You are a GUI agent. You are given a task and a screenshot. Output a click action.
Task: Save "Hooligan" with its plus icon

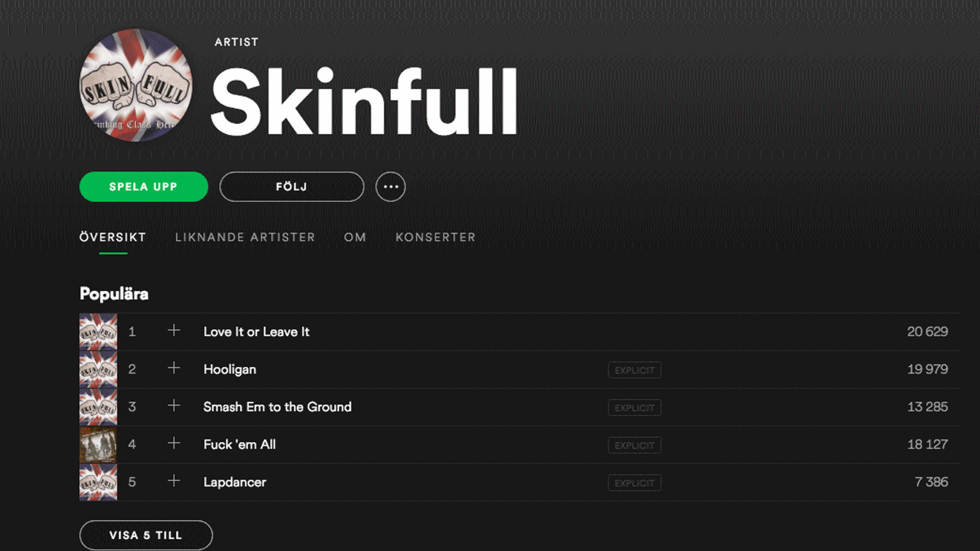coord(174,368)
